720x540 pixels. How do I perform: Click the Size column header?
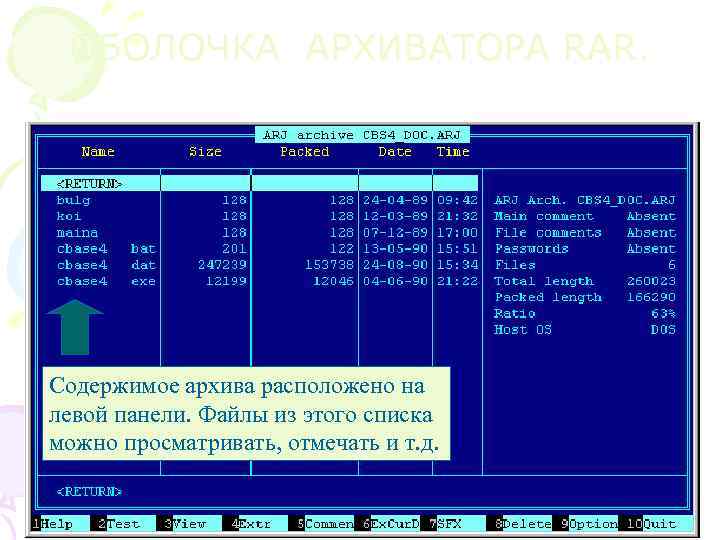point(205,152)
